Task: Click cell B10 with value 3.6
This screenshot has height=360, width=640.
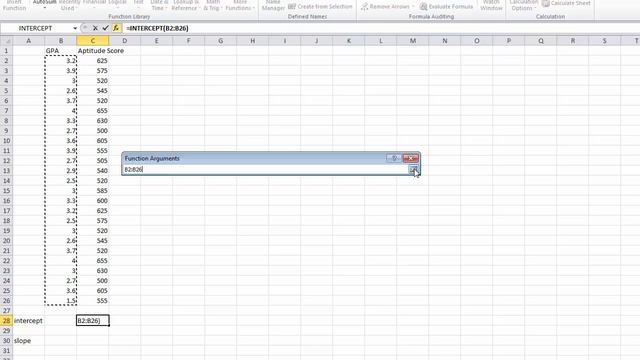Action: pyautogui.click(x=61, y=140)
